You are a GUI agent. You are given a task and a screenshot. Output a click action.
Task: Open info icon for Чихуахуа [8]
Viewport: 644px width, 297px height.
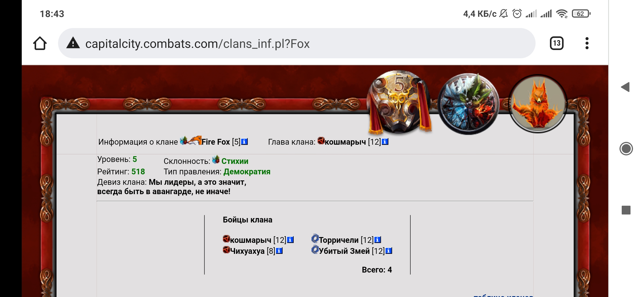click(279, 251)
